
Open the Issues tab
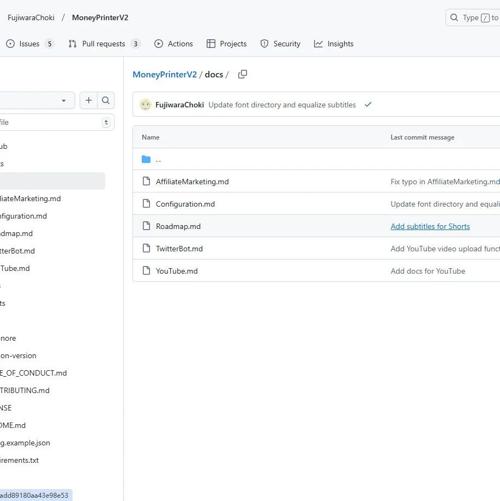(29, 44)
